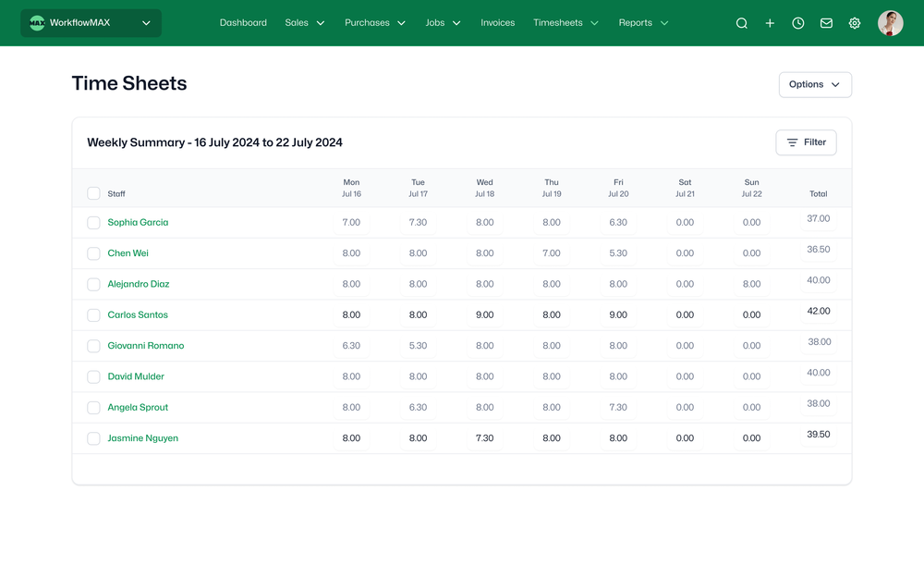924x578 pixels.
Task: Click the Fri Jul 20 column header
Action: (x=618, y=188)
